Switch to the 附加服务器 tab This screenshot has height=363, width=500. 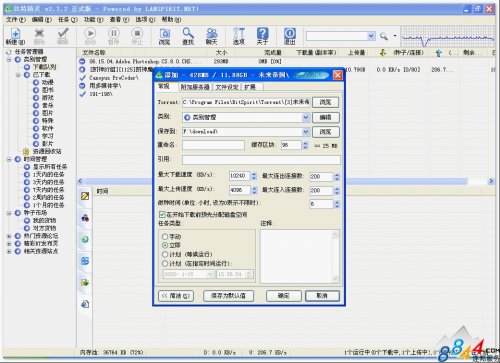pos(195,87)
